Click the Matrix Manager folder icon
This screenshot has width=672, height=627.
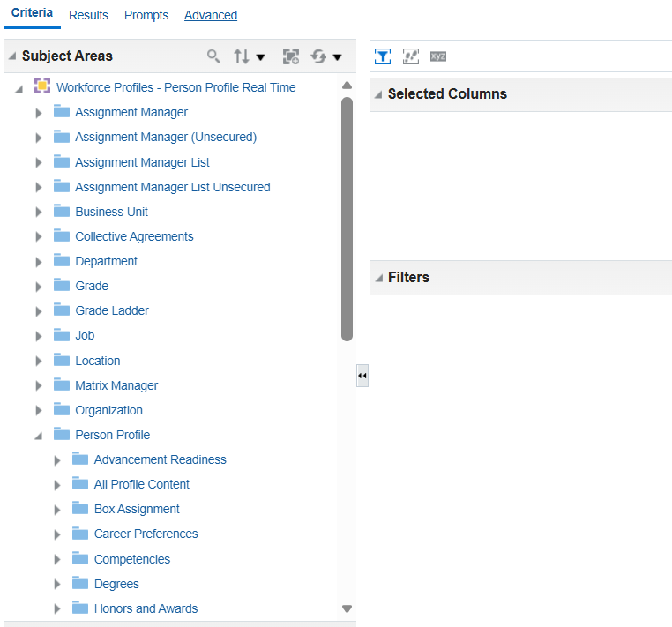point(62,384)
